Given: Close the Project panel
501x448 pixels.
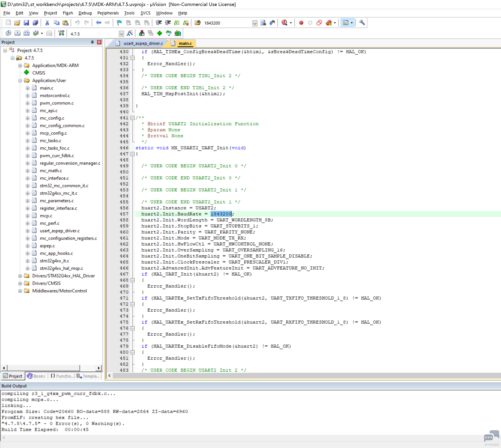Looking at the screenshot, I should click(99, 42).
